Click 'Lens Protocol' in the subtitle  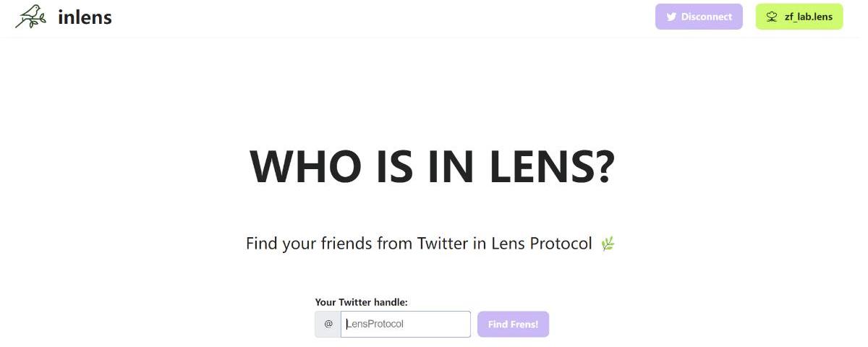(x=542, y=244)
